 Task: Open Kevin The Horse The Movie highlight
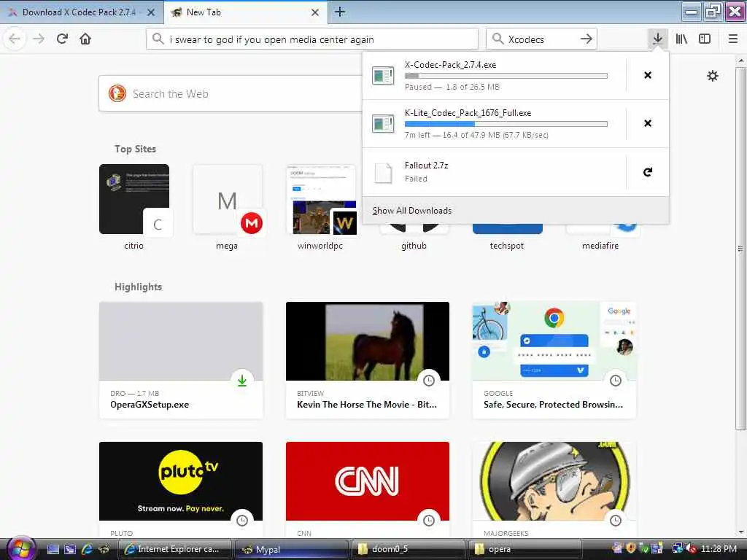point(368,360)
